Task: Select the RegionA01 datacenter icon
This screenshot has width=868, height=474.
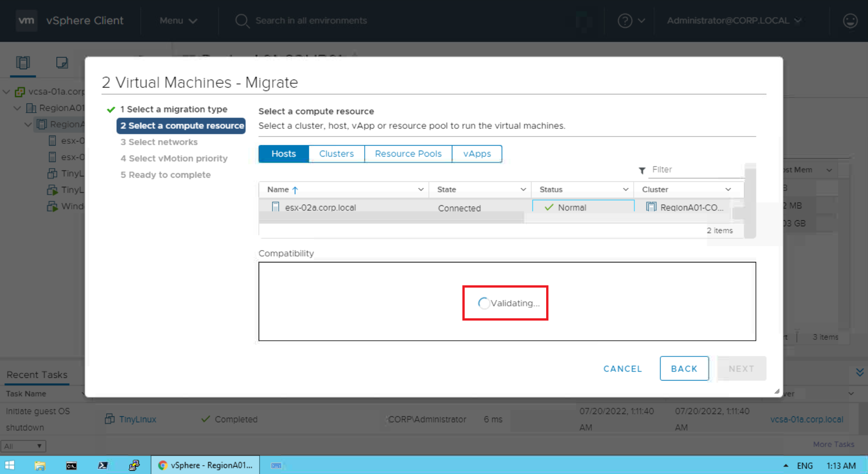Action: click(x=31, y=108)
